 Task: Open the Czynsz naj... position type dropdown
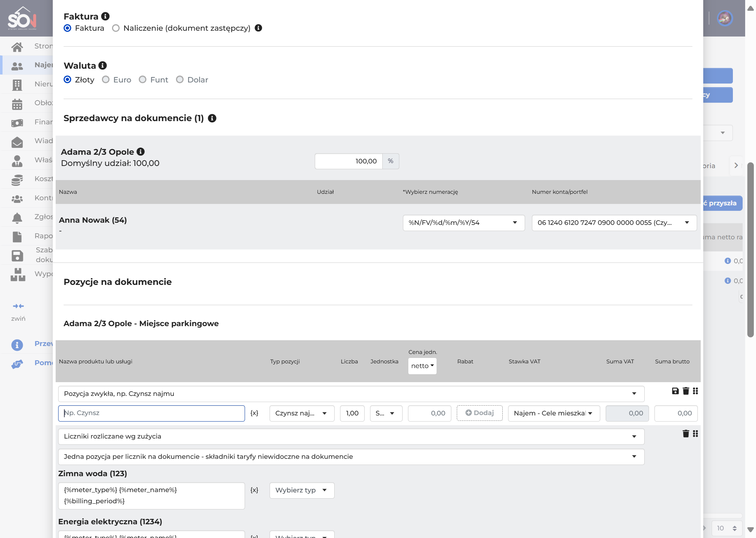(x=302, y=413)
